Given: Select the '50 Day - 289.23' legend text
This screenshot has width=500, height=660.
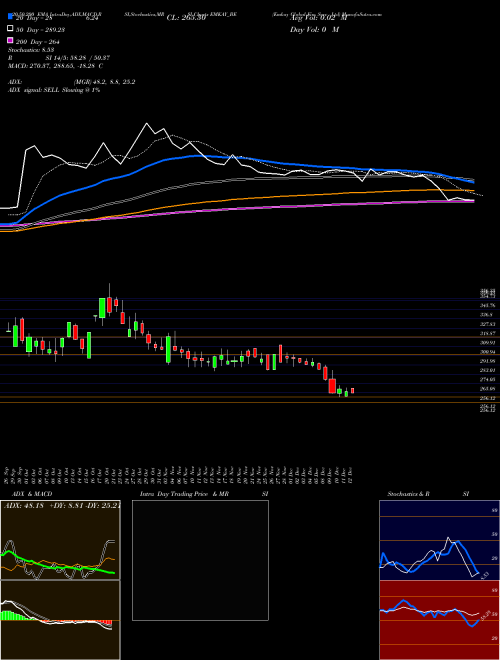Looking at the screenshot, I should [x=40, y=30].
